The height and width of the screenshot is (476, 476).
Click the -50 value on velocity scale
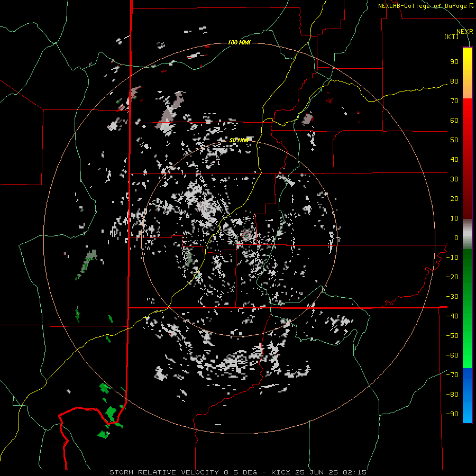[x=452, y=336]
